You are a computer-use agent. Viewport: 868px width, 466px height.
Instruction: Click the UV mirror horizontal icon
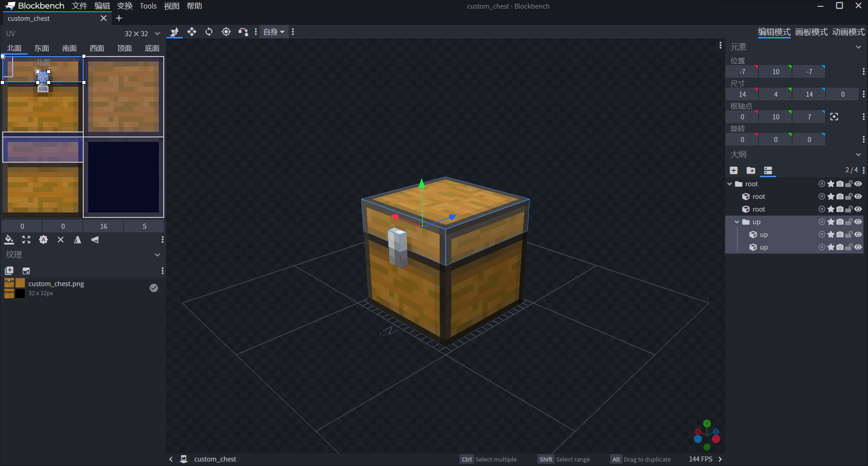(78, 240)
